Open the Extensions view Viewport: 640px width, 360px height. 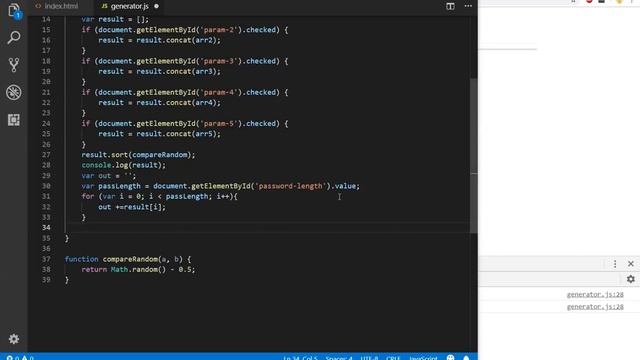[13, 120]
